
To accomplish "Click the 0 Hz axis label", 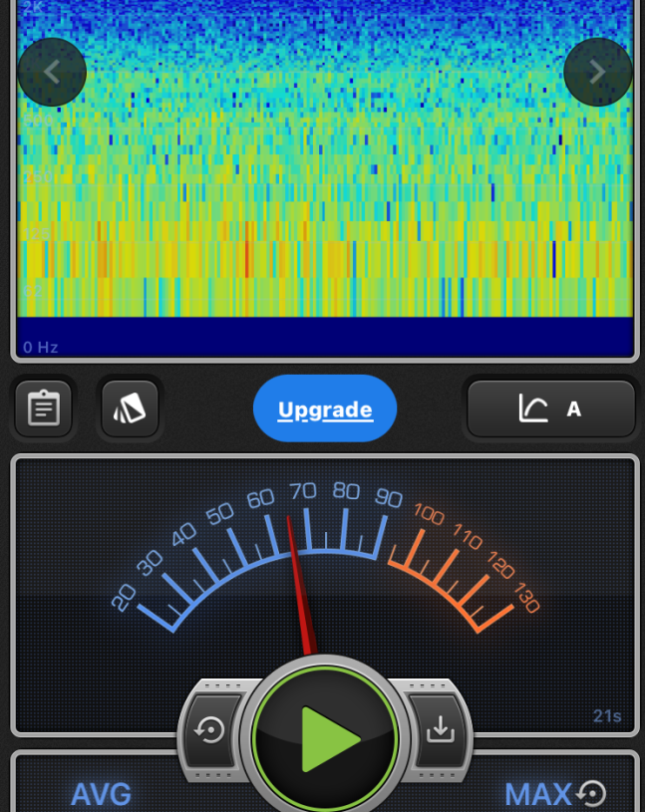I will 41,348.
